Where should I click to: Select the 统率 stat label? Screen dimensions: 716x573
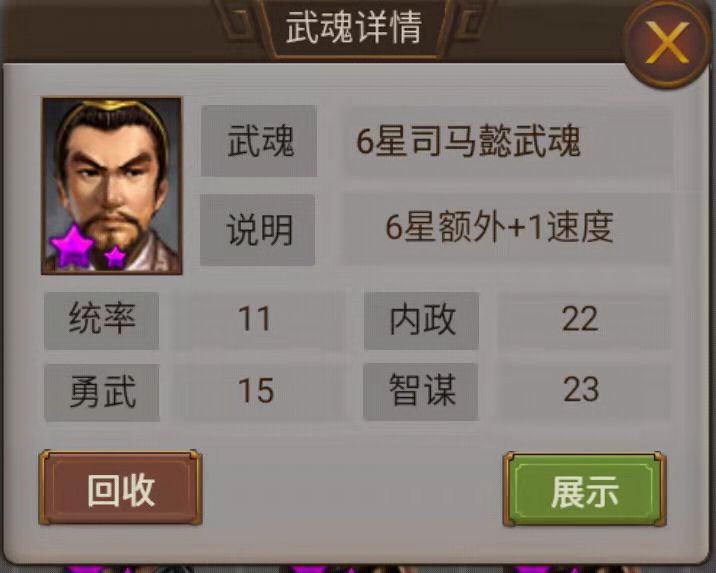(102, 320)
